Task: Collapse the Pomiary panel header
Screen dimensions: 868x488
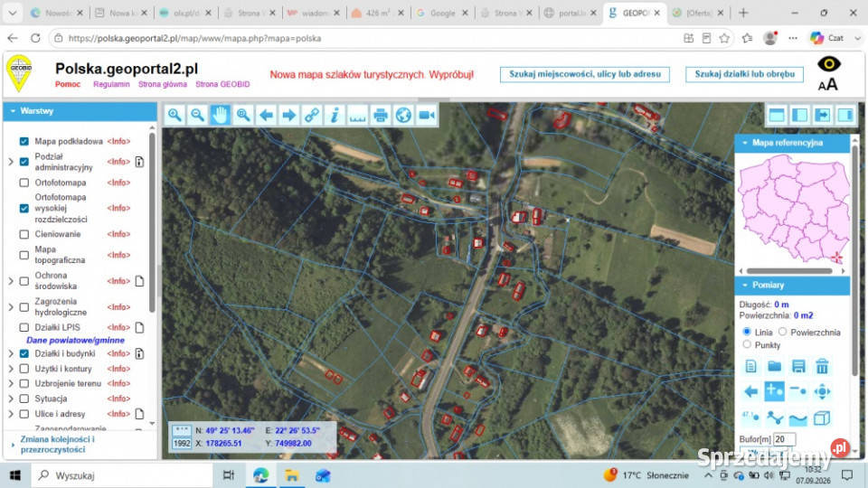Action: 792,285
